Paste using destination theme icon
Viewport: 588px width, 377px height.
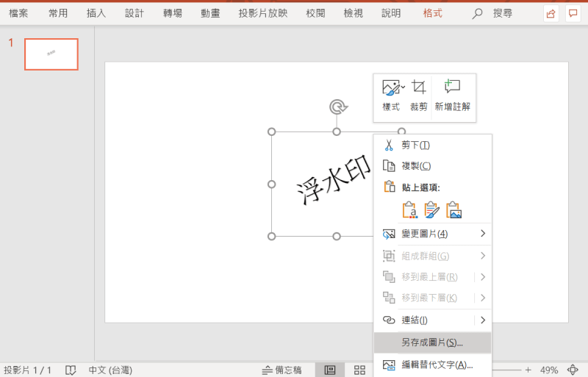tap(410, 209)
